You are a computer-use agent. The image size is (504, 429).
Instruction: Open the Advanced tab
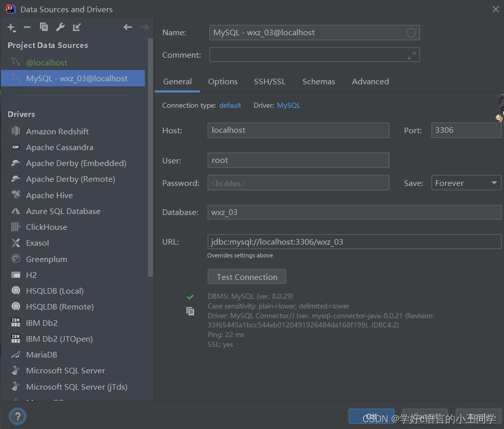click(370, 82)
